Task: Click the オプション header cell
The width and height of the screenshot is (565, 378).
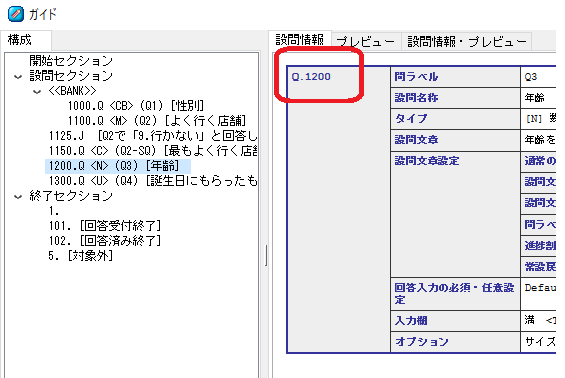Action: tap(456, 342)
